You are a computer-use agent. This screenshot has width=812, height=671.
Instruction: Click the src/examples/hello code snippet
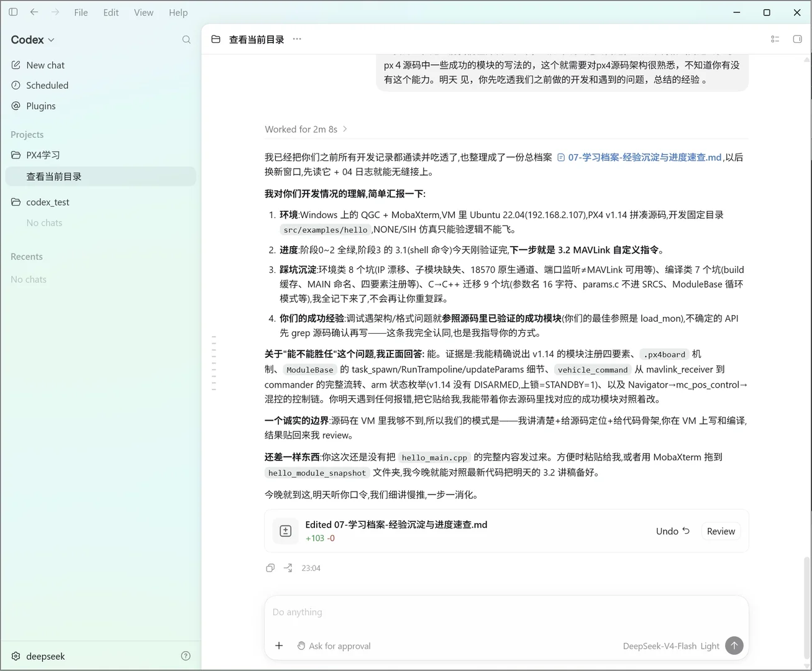(326, 230)
